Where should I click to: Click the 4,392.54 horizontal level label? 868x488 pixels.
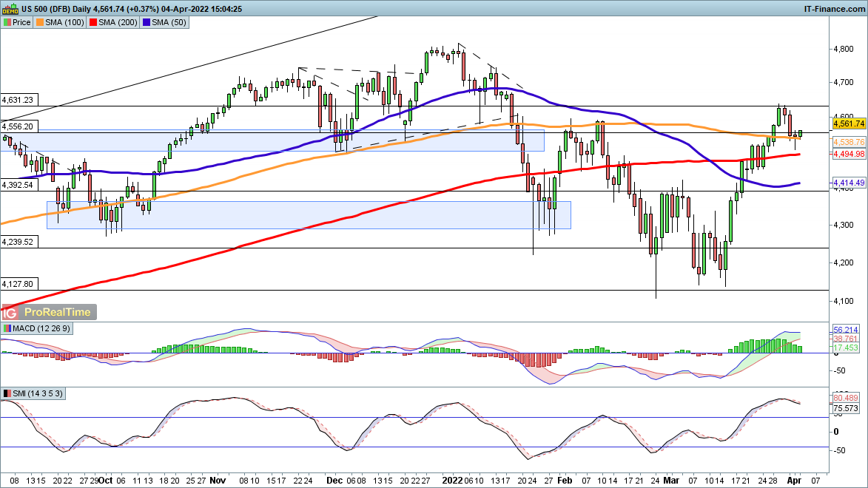(x=18, y=185)
